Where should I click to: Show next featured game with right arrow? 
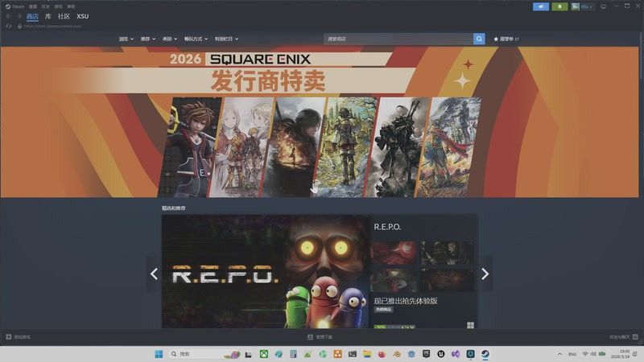coord(485,274)
